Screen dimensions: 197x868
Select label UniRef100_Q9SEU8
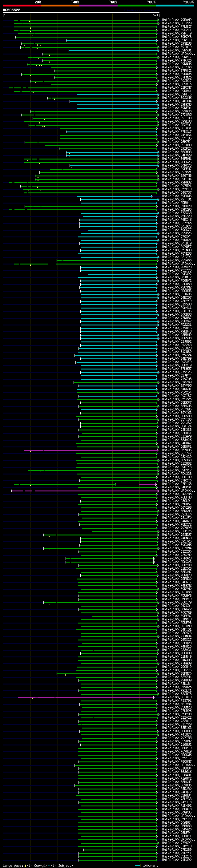(x=176, y=122)
